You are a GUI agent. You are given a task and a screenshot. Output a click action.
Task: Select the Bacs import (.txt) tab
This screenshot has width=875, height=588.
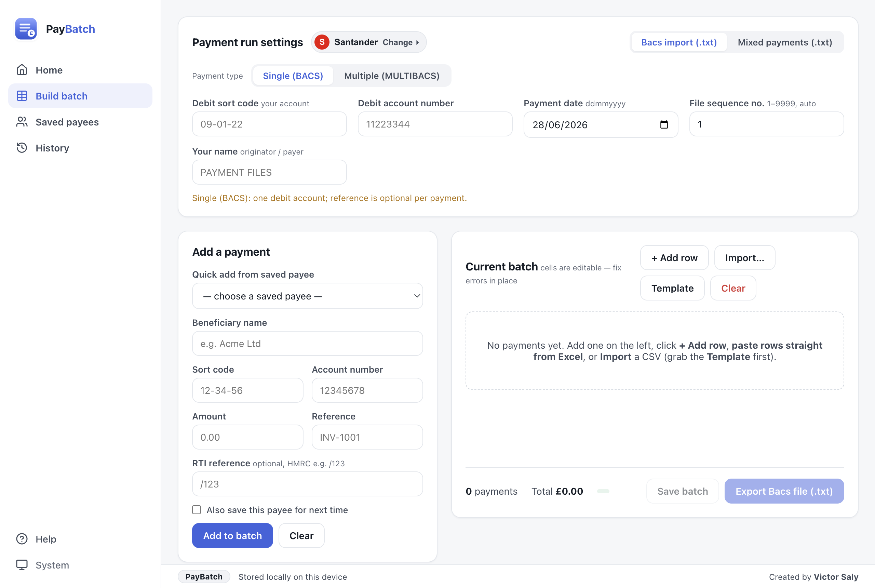coord(678,42)
